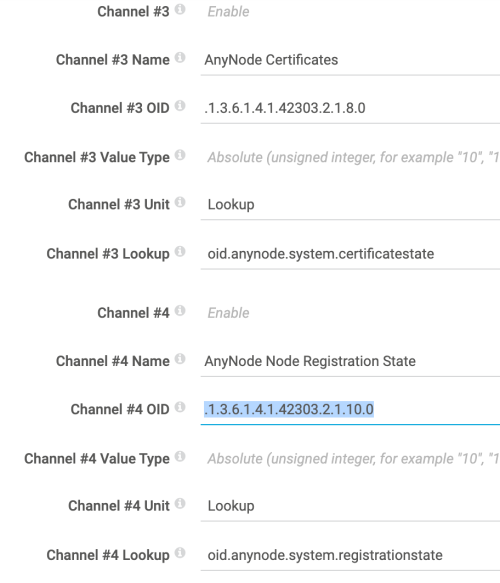Open Channel #3 Value Type dropdown
The height and width of the screenshot is (583, 500).
click(x=350, y=157)
